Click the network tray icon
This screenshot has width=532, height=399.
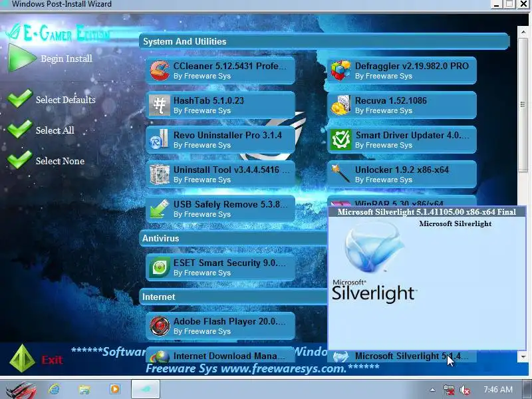pos(448,390)
